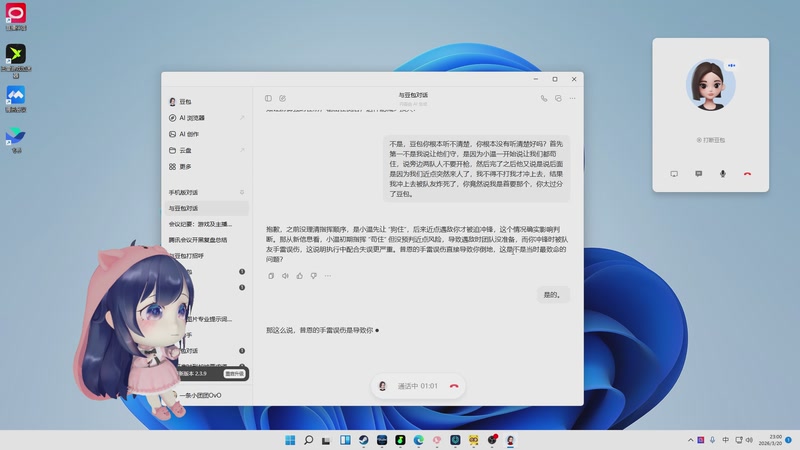Switch the 中 input method indicator

[x=726, y=440]
